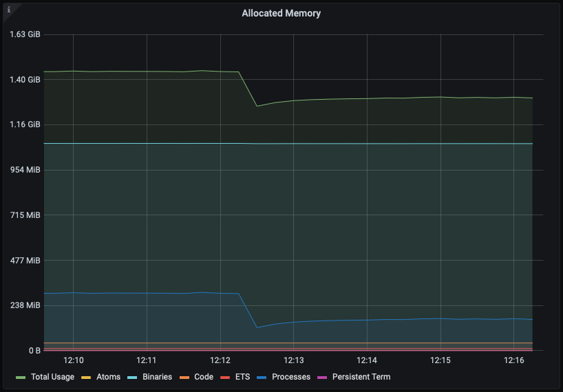Toggle the ETS legend series
The image size is (563, 392).
(x=242, y=377)
